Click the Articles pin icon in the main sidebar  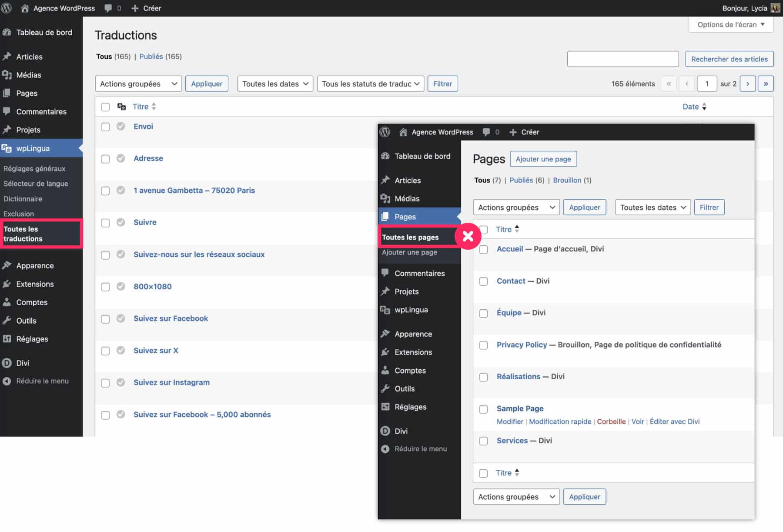coord(7,57)
